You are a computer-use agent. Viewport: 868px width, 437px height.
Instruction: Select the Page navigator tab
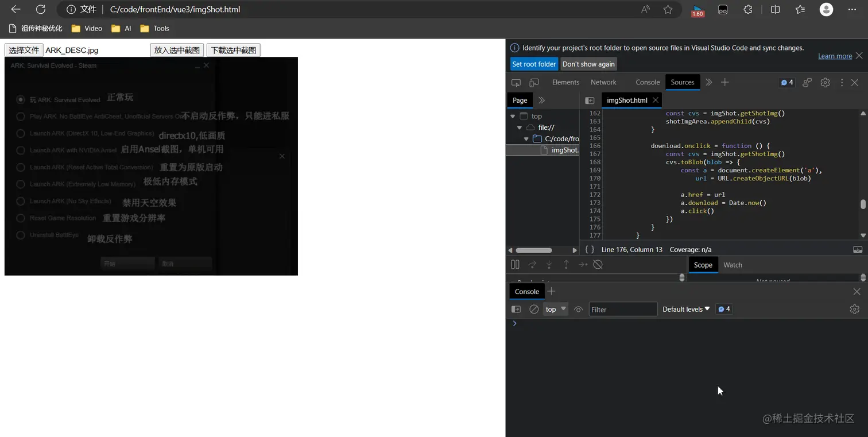pos(520,100)
